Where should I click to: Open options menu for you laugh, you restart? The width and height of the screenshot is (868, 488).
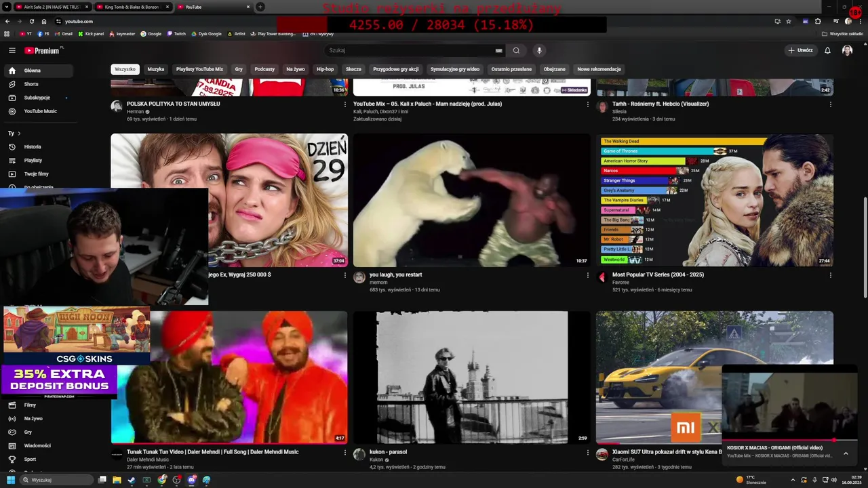pyautogui.click(x=588, y=275)
